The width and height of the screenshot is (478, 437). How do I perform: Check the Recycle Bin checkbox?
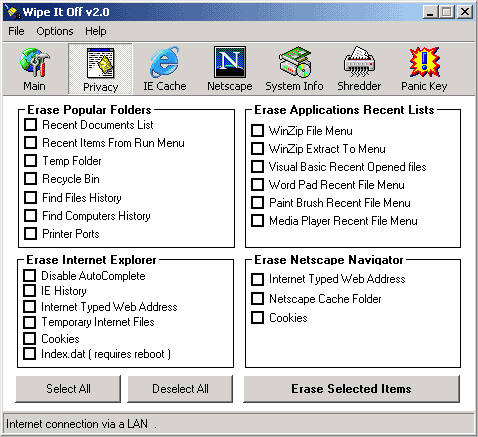[x=31, y=179]
